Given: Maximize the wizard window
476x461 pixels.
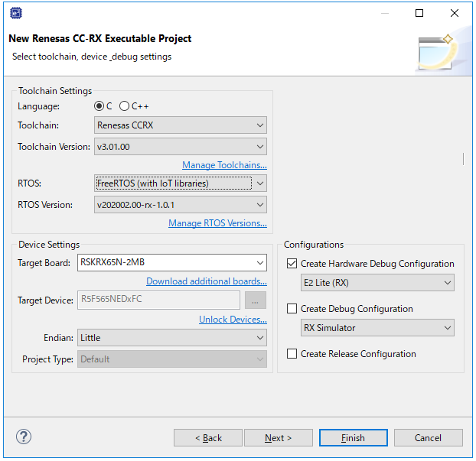Looking at the screenshot, I should [419, 13].
